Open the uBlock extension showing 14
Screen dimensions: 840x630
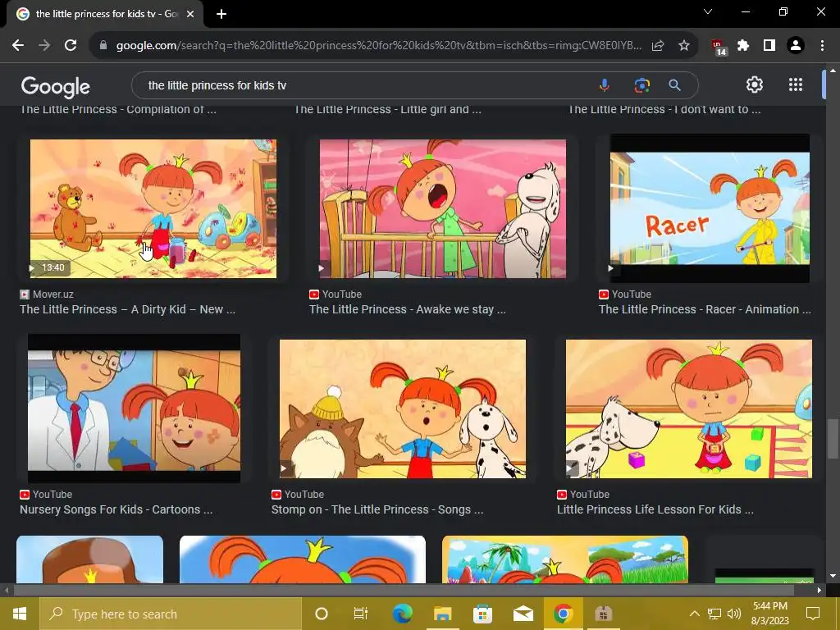pos(719,47)
